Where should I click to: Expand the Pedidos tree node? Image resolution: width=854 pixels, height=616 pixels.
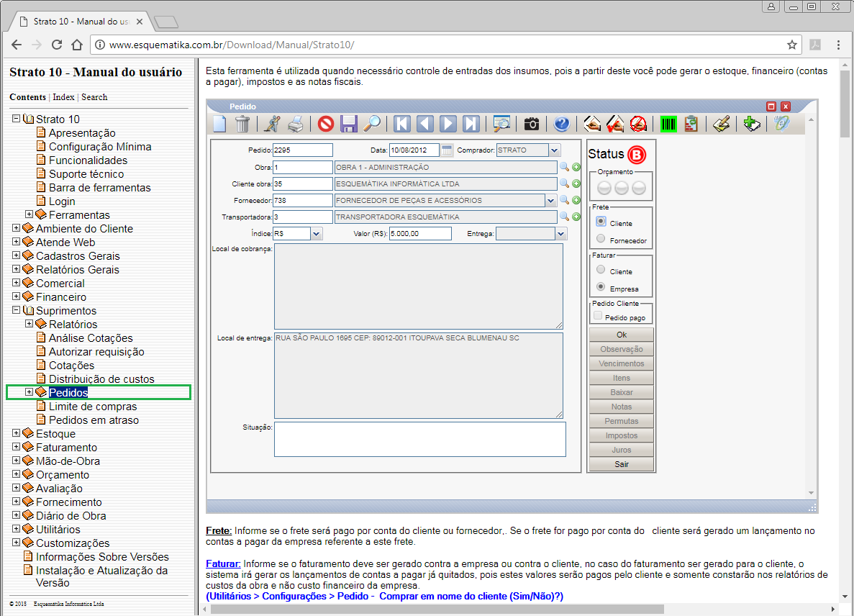[x=29, y=392]
